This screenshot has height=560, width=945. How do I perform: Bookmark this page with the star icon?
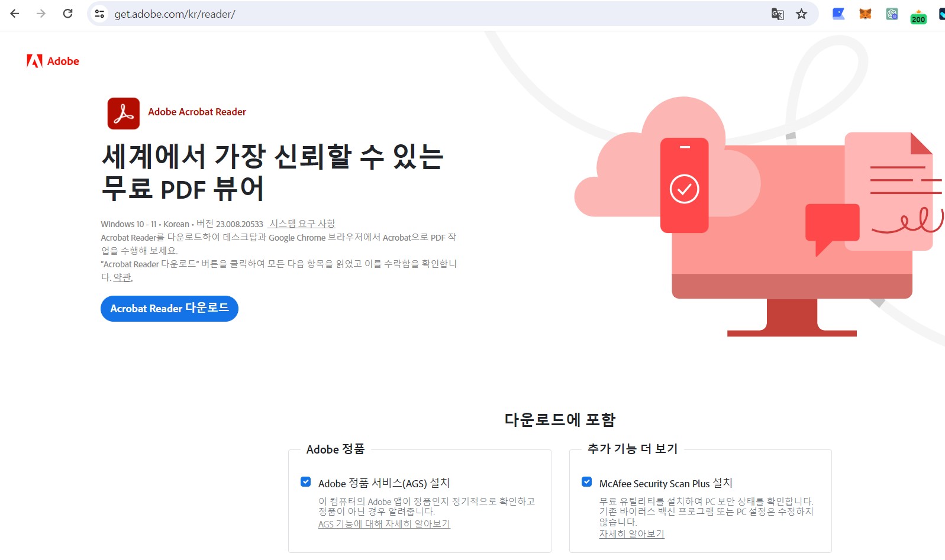pos(801,14)
